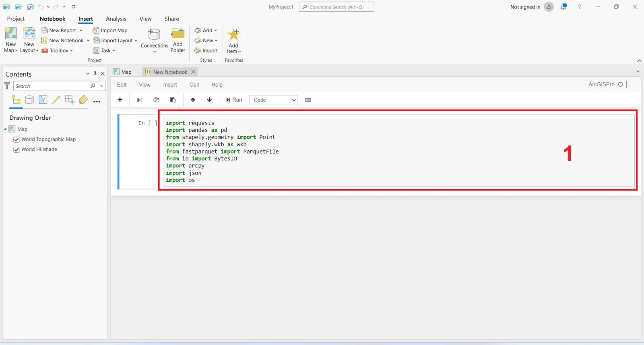Toggle World Hillshade layer visibility

pos(17,150)
